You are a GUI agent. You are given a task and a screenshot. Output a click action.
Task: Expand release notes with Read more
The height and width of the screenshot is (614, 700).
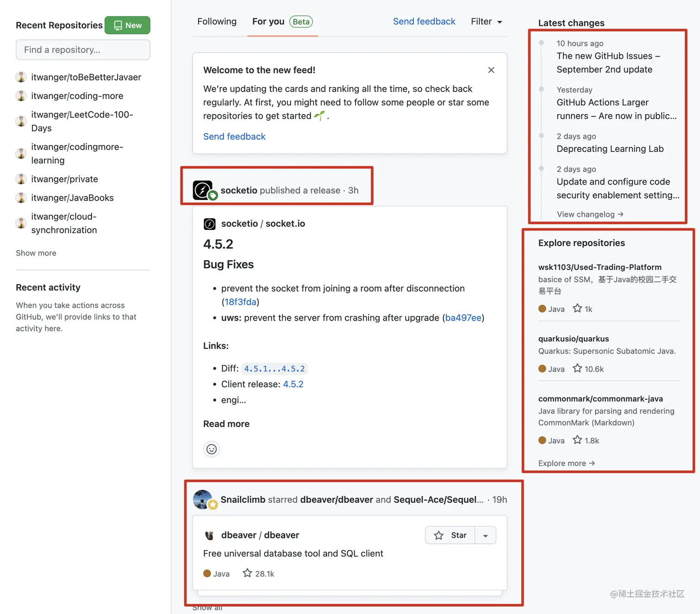[226, 424]
